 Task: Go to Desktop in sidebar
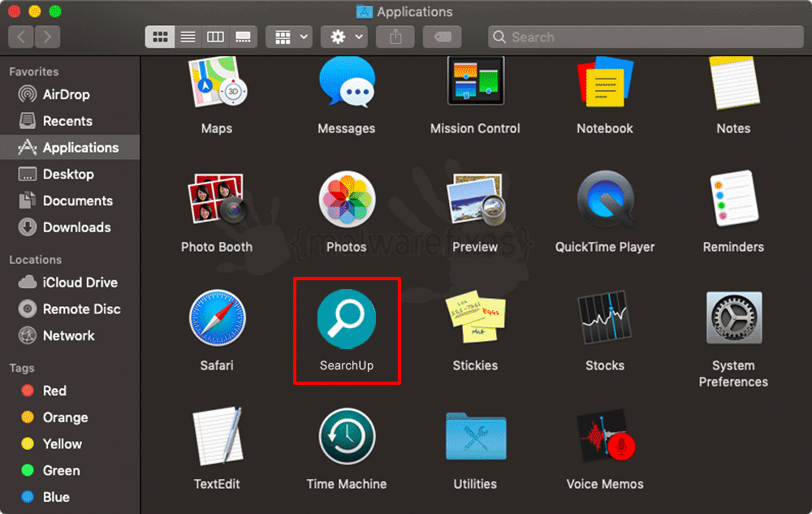coord(70,174)
